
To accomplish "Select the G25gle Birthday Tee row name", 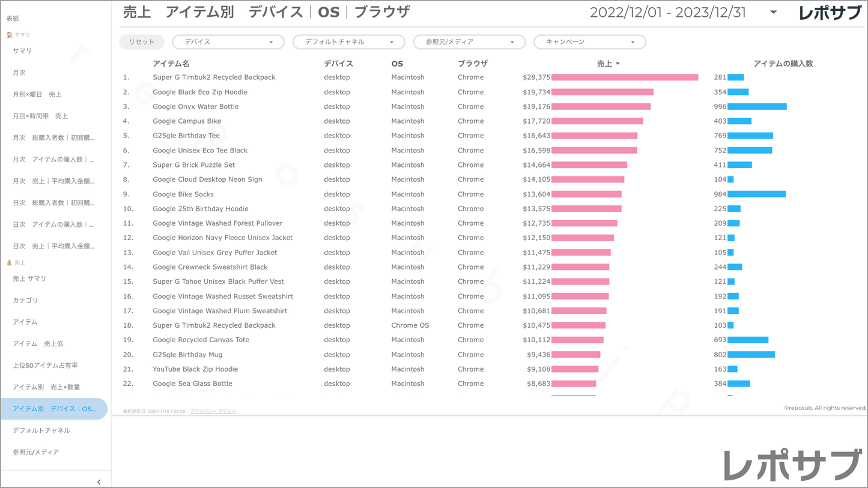I will [186, 136].
